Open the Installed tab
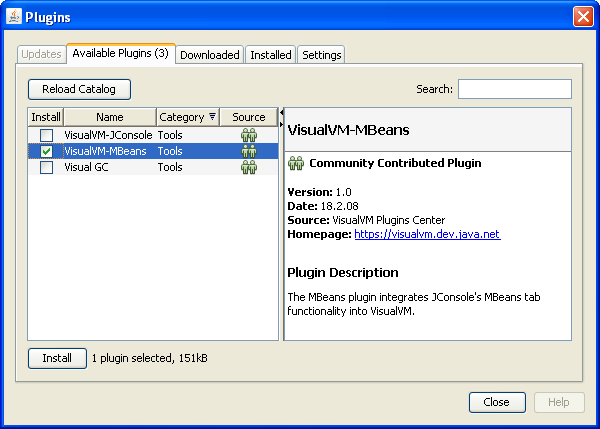 pyautogui.click(x=271, y=55)
